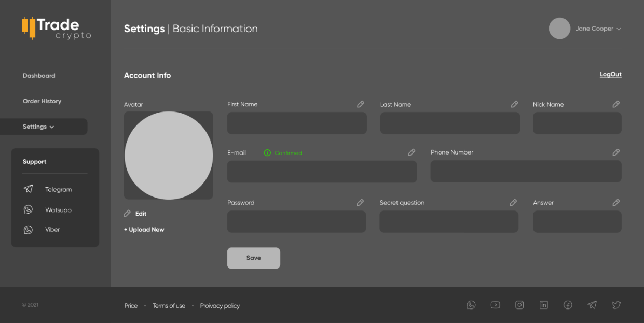Open the YouTube icon in footer
Screen dimensions: 644x323
point(495,305)
